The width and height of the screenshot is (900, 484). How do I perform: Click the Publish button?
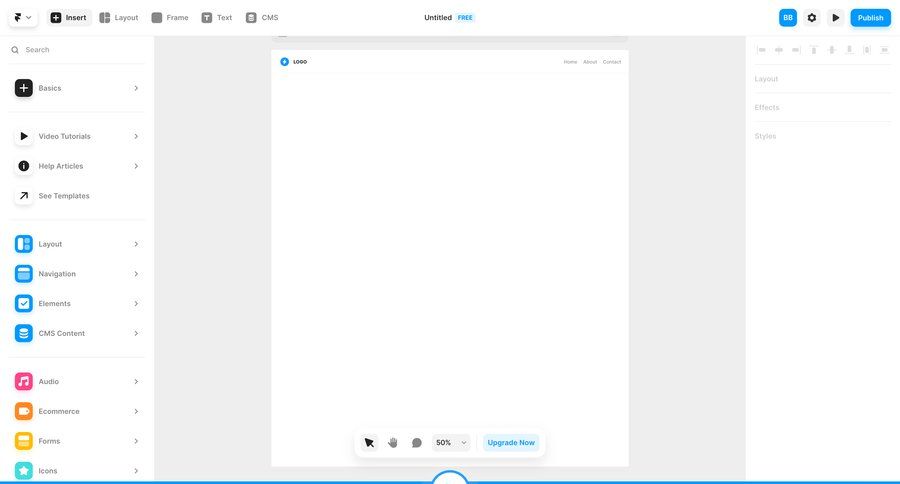tap(870, 18)
